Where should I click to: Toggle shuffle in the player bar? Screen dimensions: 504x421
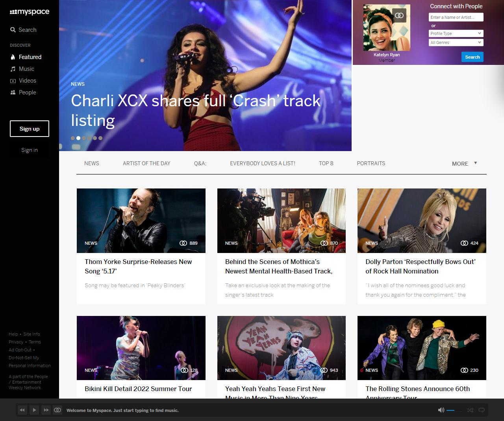tap(470, 410)
